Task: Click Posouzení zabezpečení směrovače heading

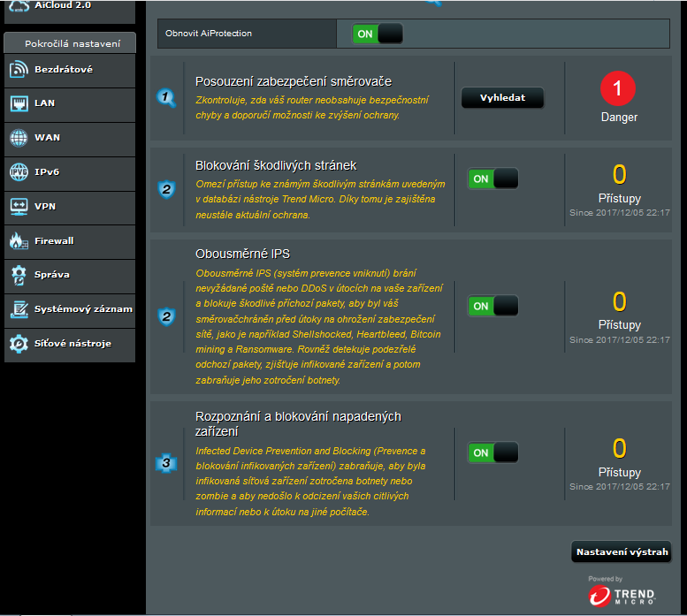Action: coord(294,82)
